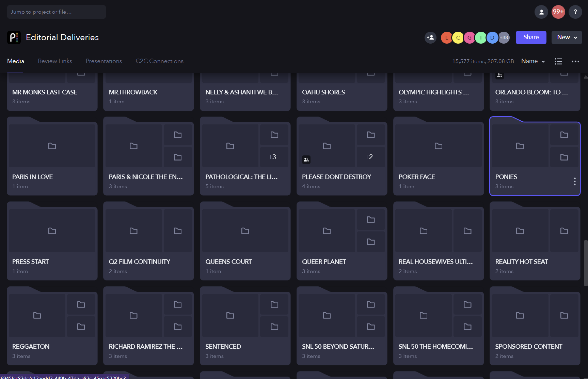Image resolution: width=588 pixels, height=379 pixels.
Task: Click +2 more subfolders in PLEASE DONT DESTROY
Action: click(x=371, y=157)
